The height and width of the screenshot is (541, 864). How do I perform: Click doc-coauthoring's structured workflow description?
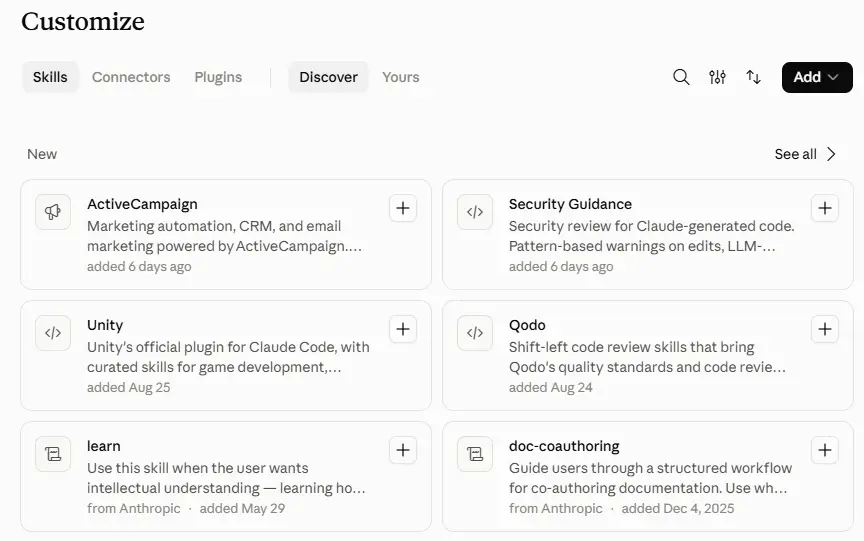point(650,478)
